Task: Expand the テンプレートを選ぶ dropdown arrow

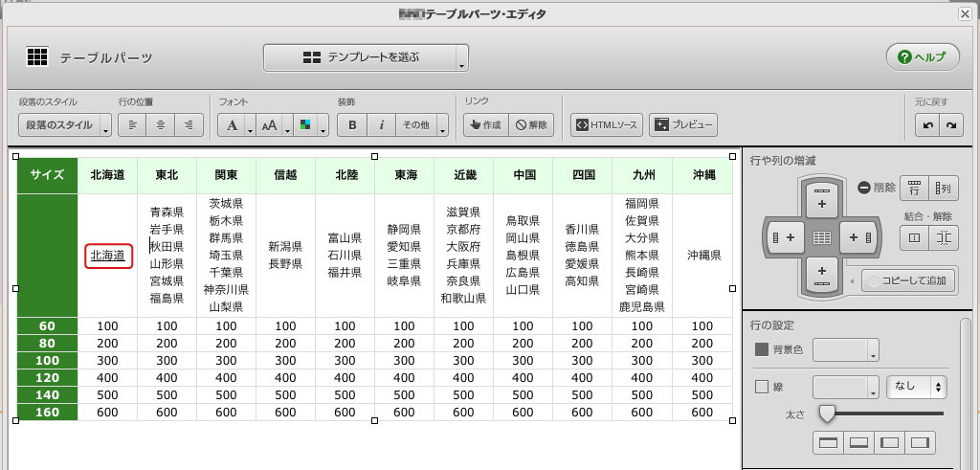Action: pos(462,58)
